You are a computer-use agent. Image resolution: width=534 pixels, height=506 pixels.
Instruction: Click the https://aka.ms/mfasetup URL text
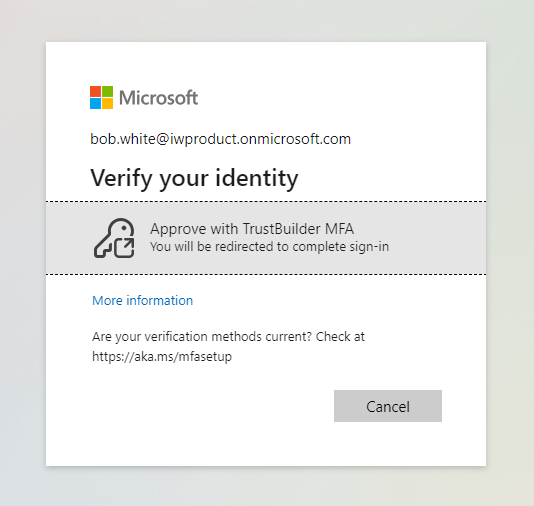[x=162, y=357]
